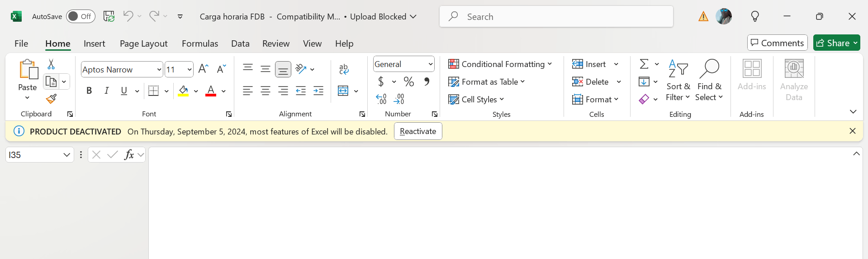Click the Orientation angled text icon
This screenshot has height=259, width=868.
301,69
